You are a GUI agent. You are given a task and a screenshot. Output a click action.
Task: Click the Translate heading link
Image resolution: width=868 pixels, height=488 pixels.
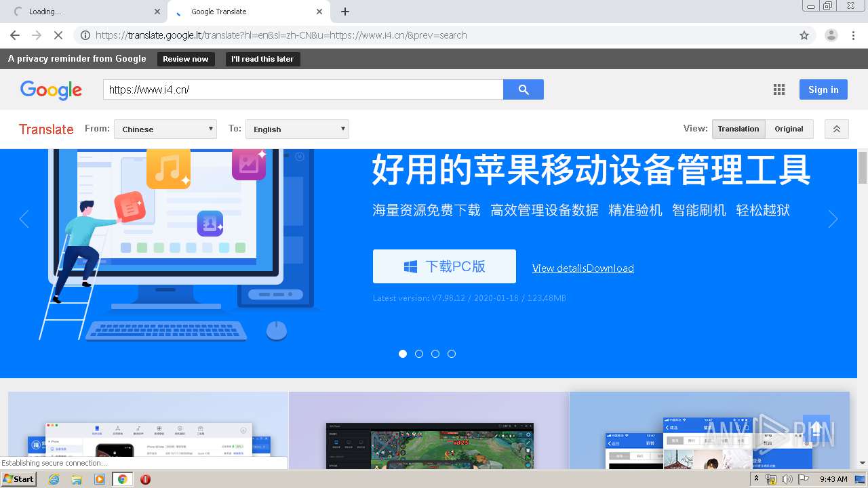pos(46,129)
